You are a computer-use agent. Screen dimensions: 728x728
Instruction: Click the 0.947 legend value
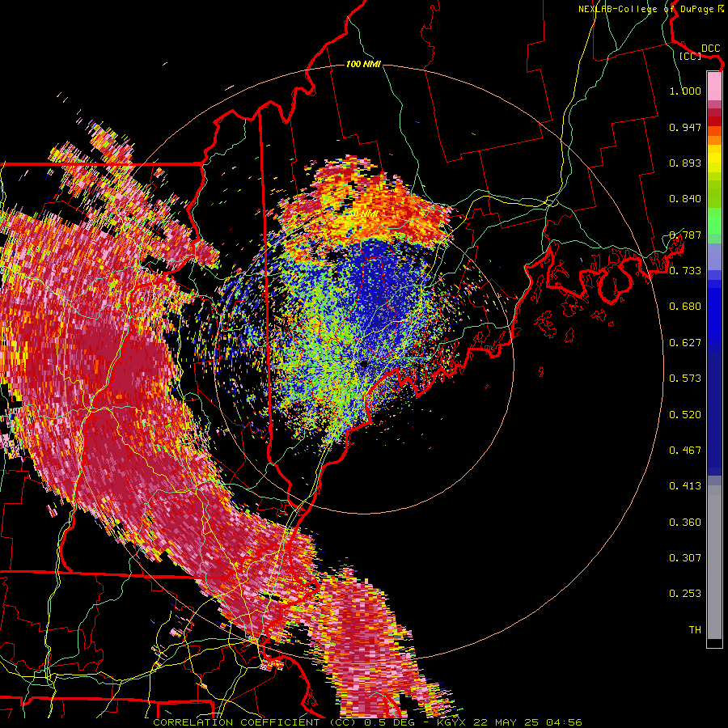[685, 127]
